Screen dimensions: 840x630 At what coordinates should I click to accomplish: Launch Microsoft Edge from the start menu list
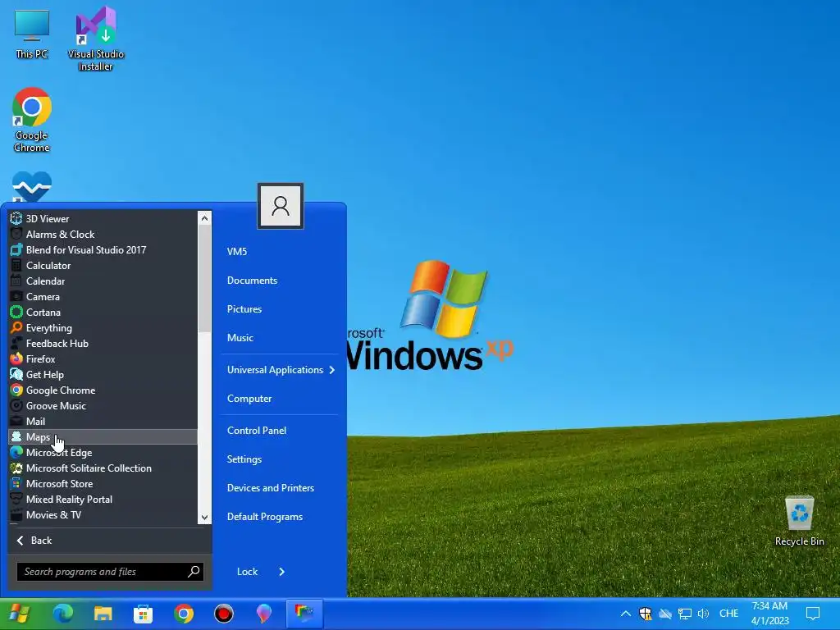coord(103,452)
